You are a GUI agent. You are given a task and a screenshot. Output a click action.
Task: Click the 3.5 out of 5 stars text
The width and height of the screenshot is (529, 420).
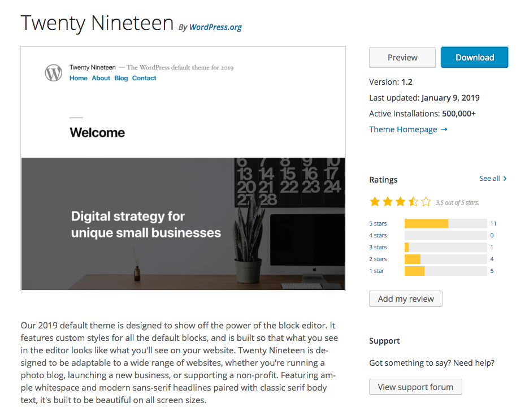coord(457,203)
